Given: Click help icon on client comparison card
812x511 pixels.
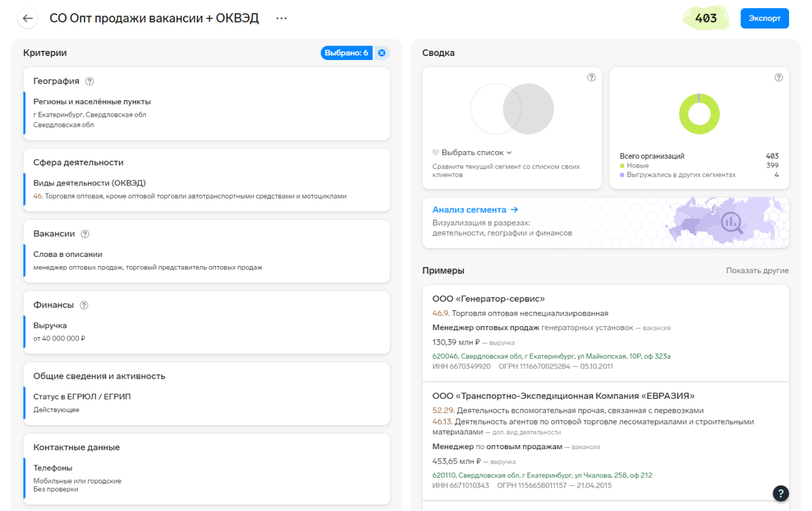Looking at the screenshot, I should click(x=592, y=77).
